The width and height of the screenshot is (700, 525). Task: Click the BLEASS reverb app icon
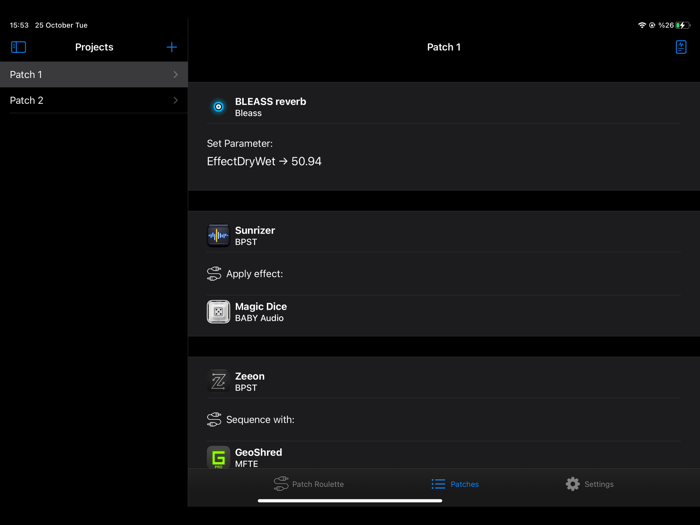click(x=218, y=107)
